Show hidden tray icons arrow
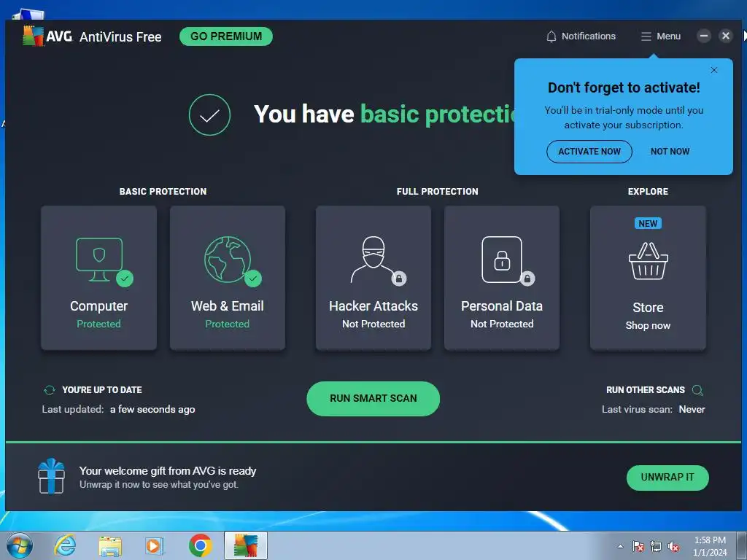This screenshot has height=560, width=747. [620, 546]
